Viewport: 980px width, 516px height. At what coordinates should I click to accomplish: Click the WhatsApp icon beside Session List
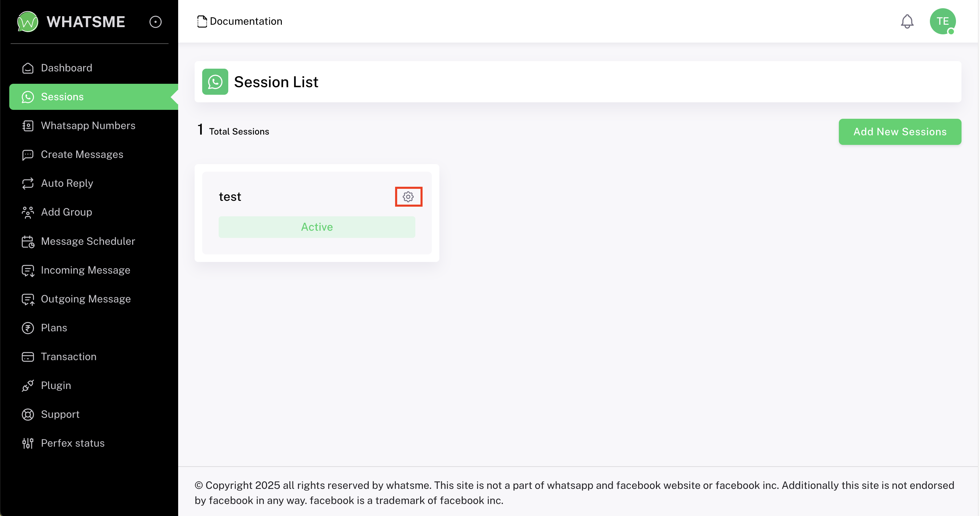(x=215, y=81)
